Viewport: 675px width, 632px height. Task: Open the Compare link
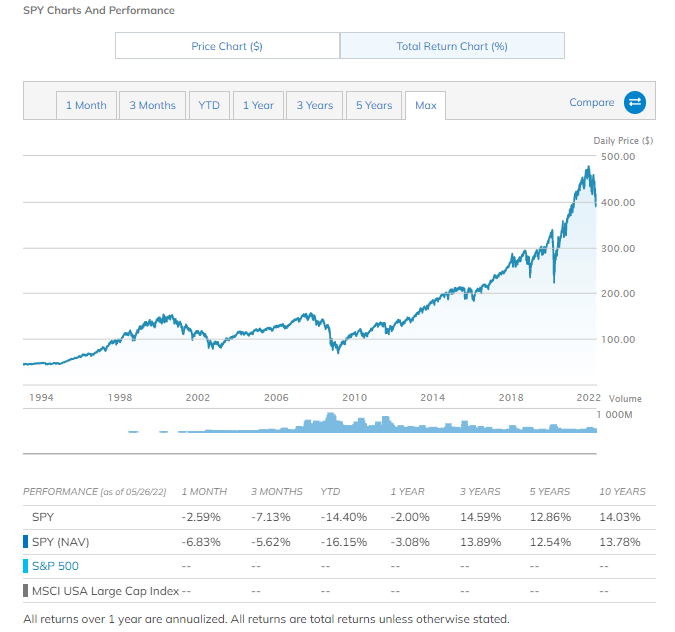click(591, 102)
